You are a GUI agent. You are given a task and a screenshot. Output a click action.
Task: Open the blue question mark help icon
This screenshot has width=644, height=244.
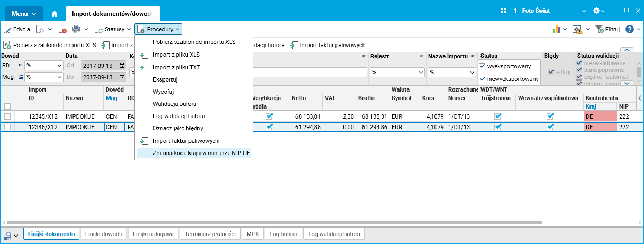(x=630, y=30)
